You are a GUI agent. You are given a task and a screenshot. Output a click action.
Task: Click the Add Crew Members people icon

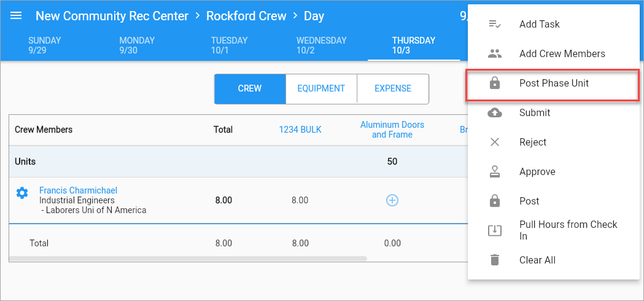coord(495,53)
